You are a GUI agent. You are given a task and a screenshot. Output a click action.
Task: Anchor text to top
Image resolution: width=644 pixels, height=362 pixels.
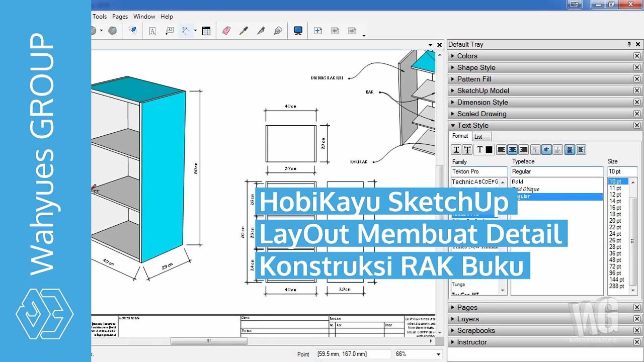[x=535, y=149]
